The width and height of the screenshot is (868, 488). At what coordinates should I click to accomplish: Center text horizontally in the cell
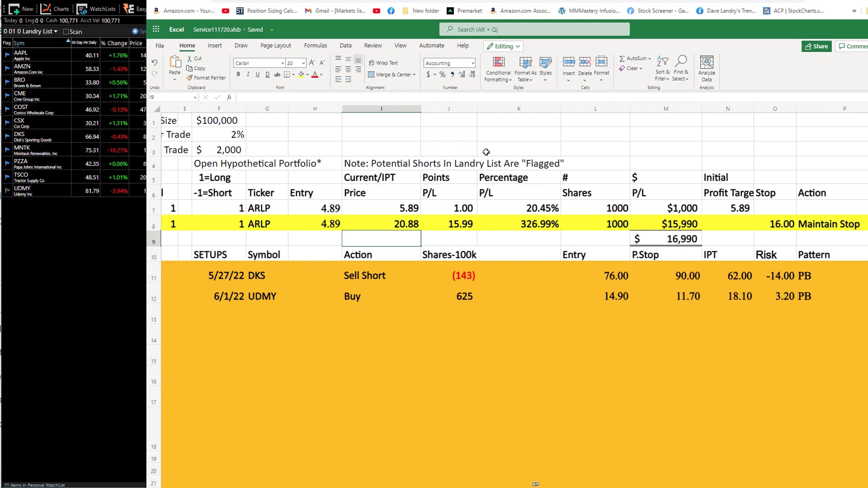[348, 69]
